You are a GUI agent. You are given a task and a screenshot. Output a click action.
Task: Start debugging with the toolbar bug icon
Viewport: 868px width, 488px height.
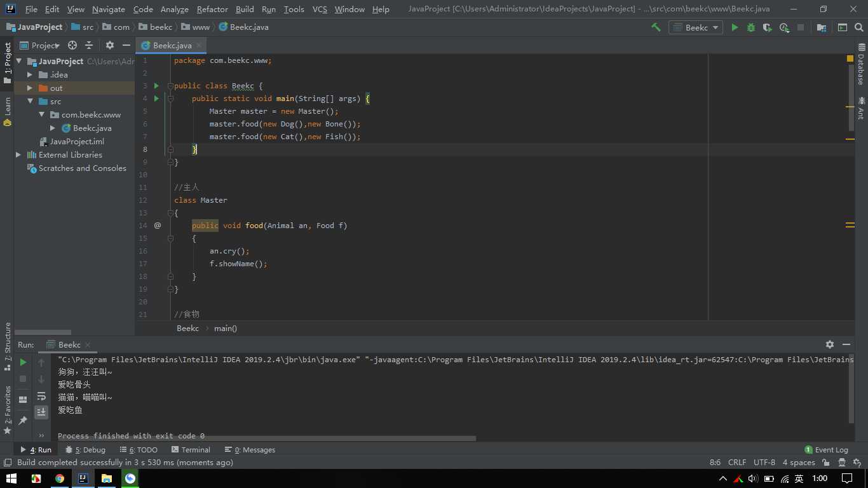751,27
